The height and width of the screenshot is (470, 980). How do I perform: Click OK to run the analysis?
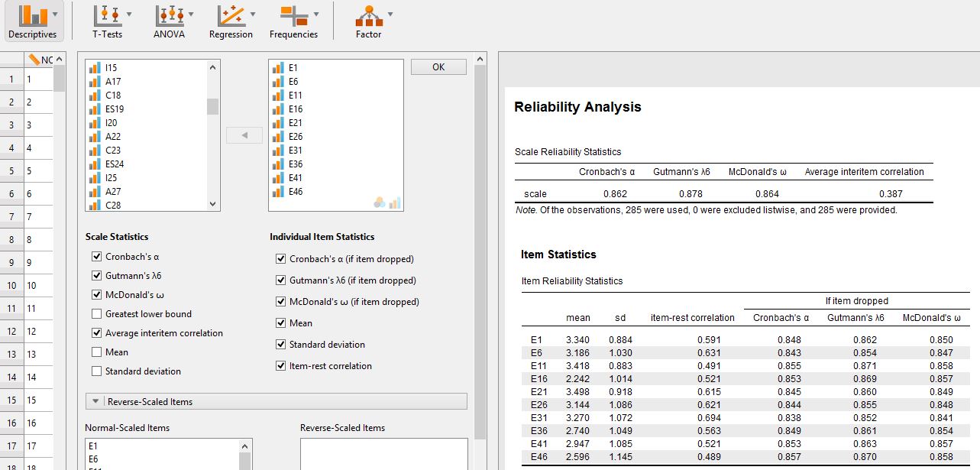(438, 66)
